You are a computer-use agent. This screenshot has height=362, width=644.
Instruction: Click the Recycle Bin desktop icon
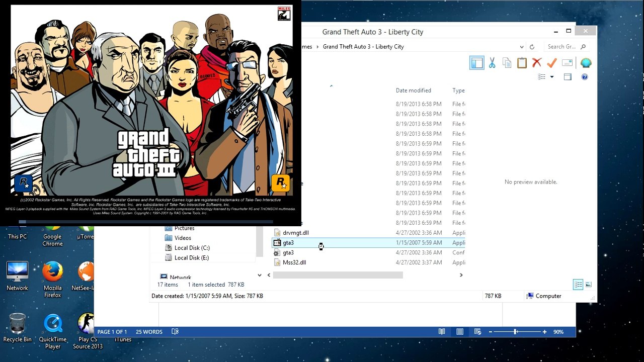(17, 328)
